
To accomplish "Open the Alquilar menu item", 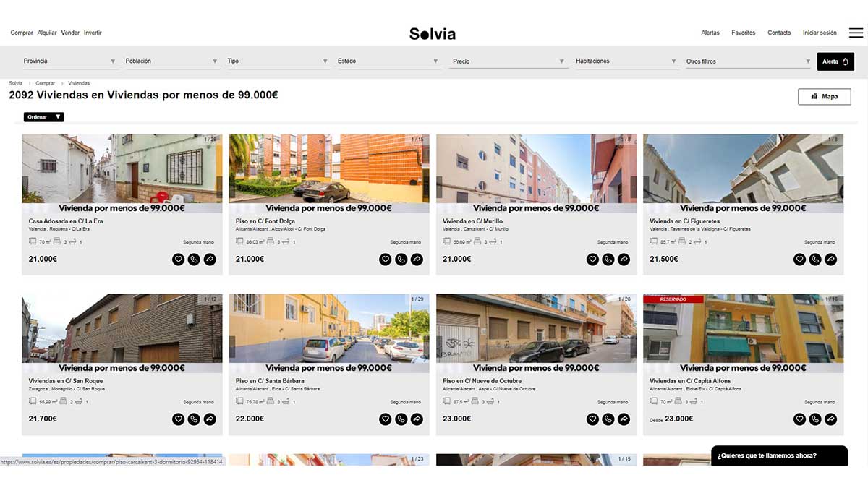I will [x=47, y=33].
